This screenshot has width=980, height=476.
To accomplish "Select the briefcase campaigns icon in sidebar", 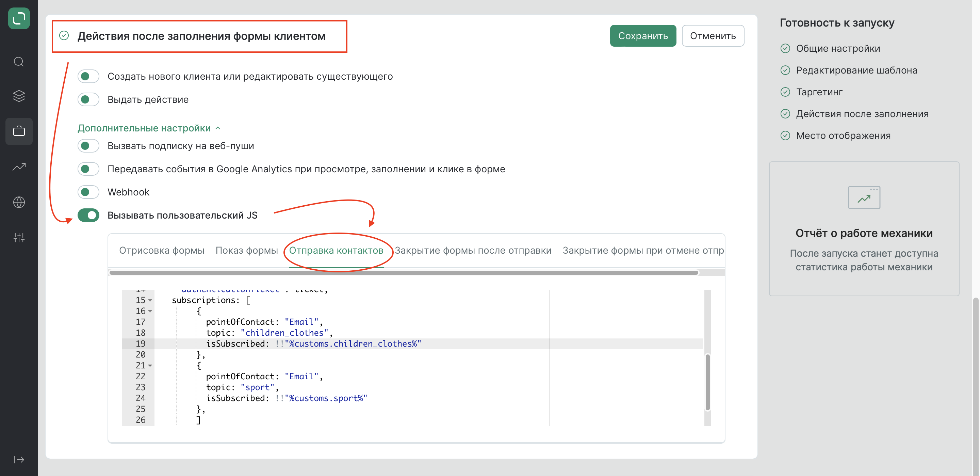I will coord(19,131).
